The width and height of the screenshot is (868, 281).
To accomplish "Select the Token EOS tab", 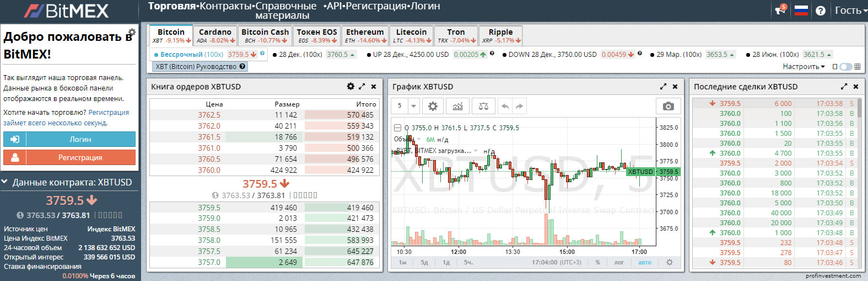I will [x=317, y=35].
